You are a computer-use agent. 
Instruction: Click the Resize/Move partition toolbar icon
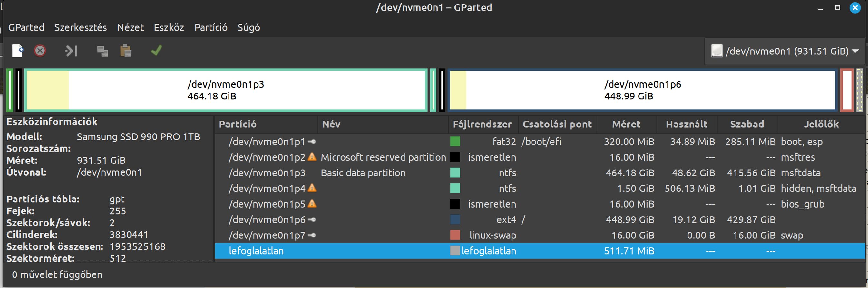click(x=71, y=51)
